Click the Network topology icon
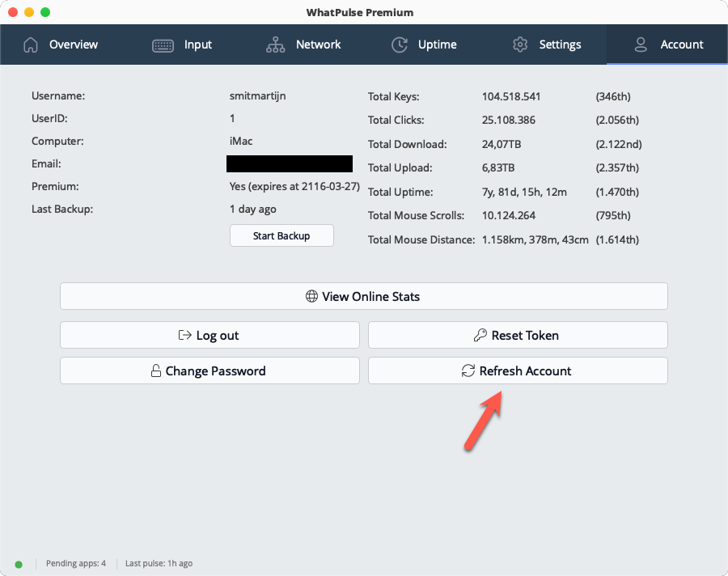The image size is (728, 576). (x=275, y=44)
